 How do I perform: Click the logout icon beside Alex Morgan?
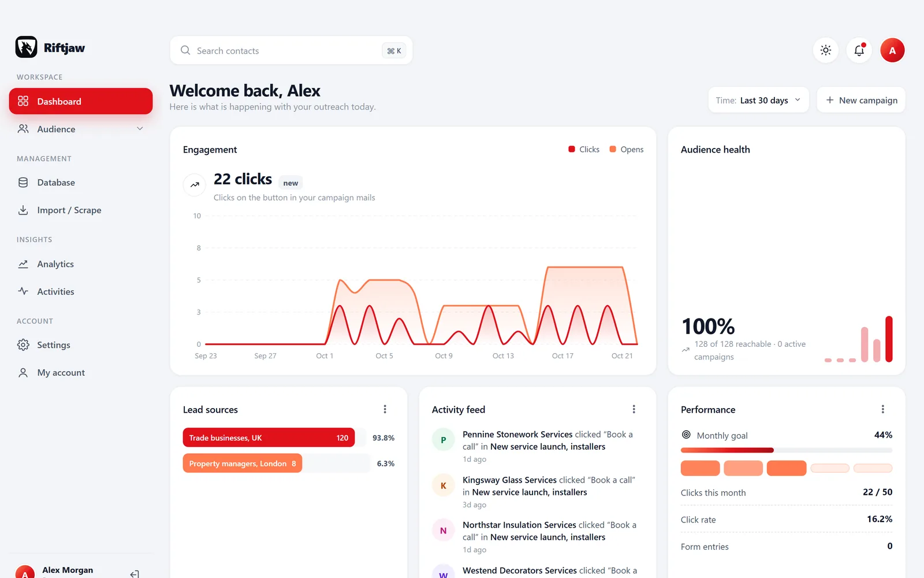point(135,574)
